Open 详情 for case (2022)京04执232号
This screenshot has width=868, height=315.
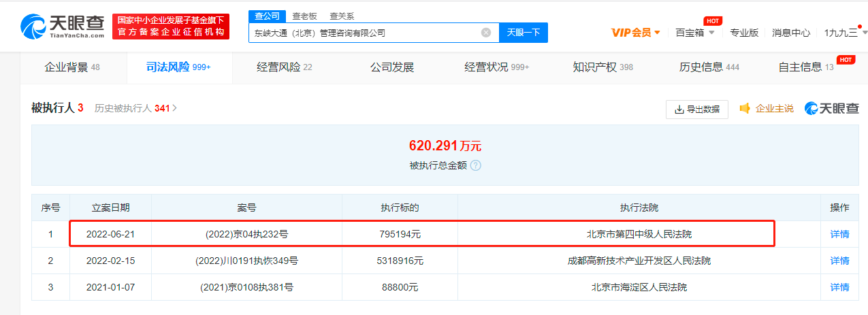839,234
